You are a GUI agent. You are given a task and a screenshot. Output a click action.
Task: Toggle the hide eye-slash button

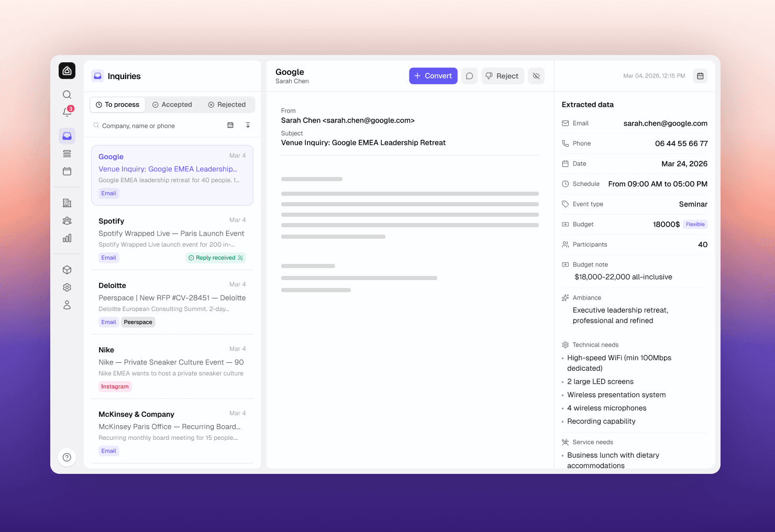click(x=536, y=76)
